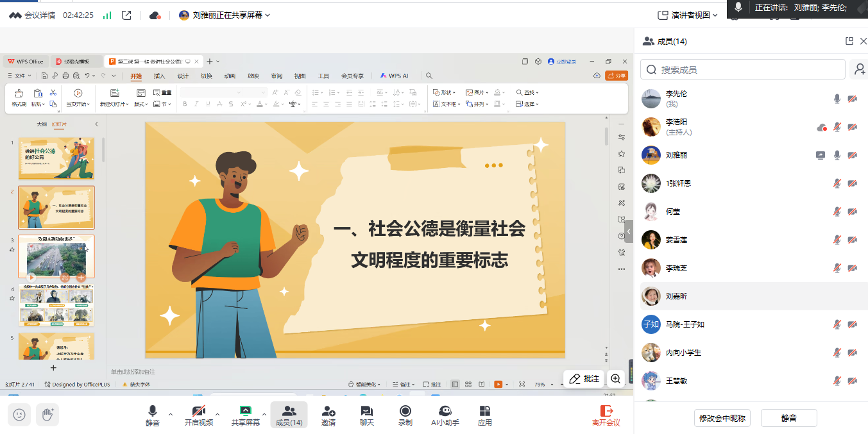
Task: Toggle microphone for member 李先伦
Action: click(837, 99)
